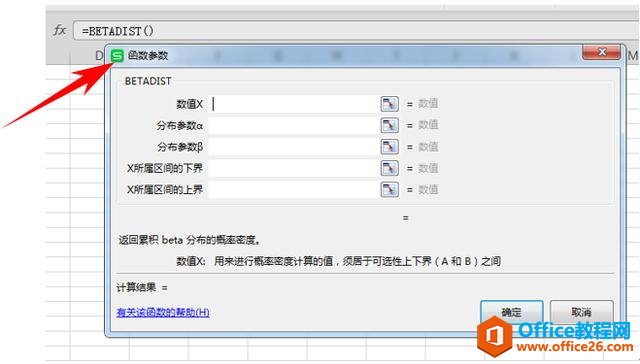
Task: Click the range selector for X所属区间的下界
Action: click(x=389, y=168)
